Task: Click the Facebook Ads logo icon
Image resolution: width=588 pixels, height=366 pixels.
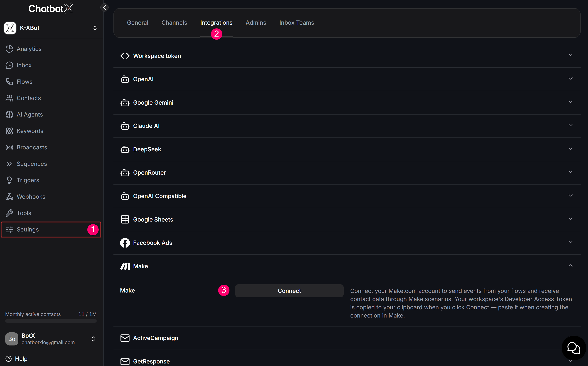Action: click(125, 243)
